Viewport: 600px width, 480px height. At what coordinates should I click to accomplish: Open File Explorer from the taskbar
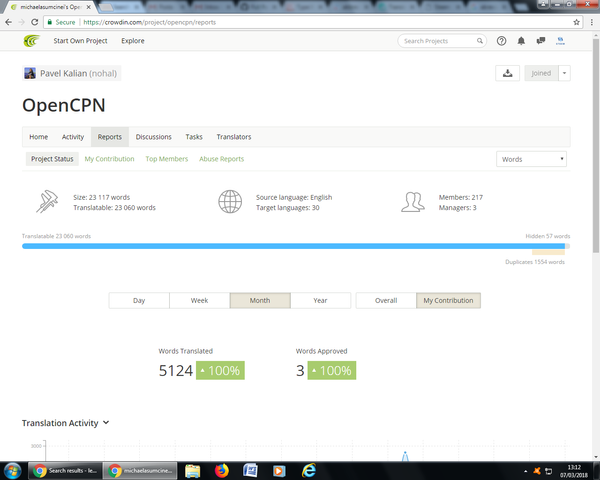[x=192, y=471]
